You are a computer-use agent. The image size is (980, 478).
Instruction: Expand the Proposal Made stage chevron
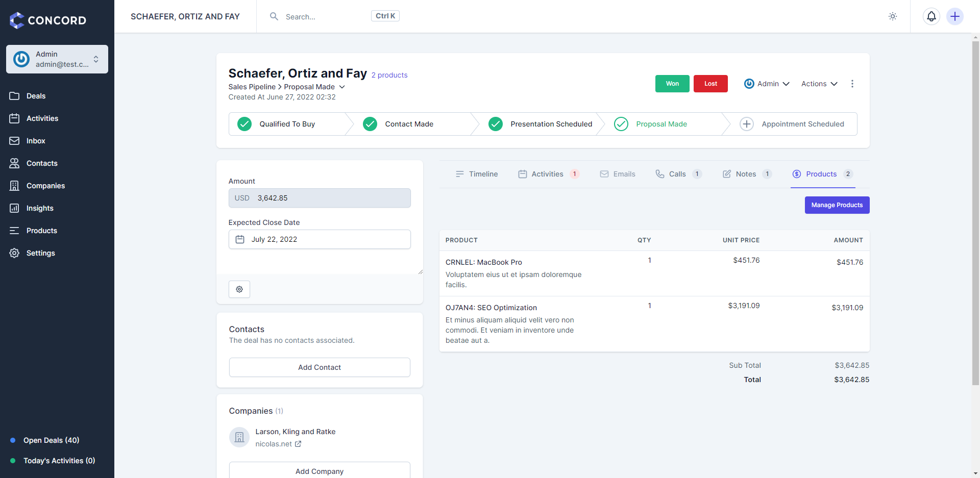(x=342, y=87)
